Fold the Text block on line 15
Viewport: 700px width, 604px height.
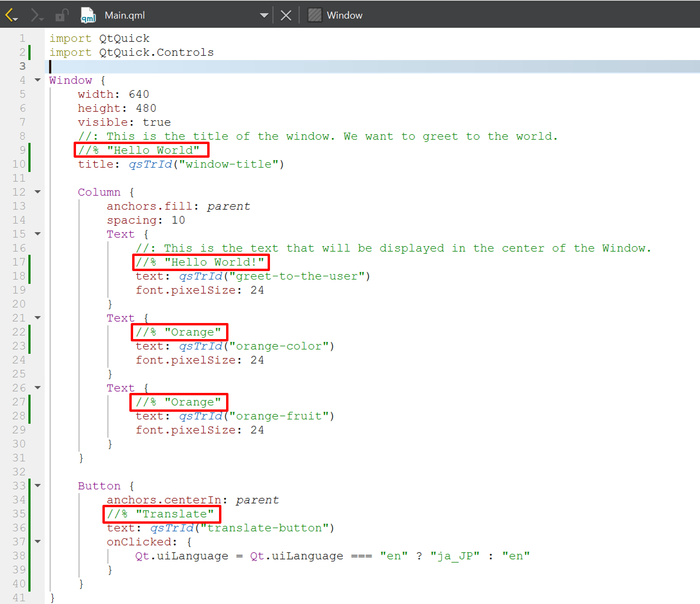[38, 234]
